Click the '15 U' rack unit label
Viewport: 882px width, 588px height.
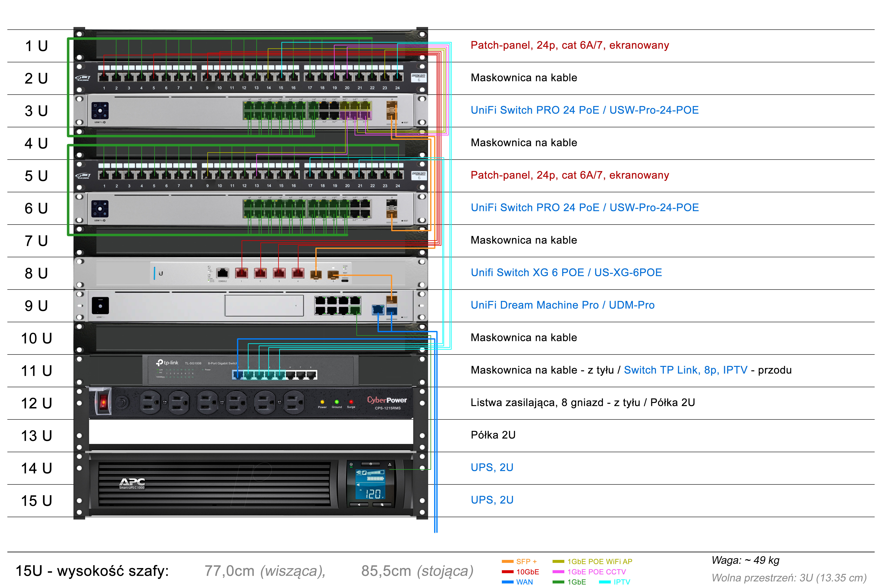pos(36,501)
